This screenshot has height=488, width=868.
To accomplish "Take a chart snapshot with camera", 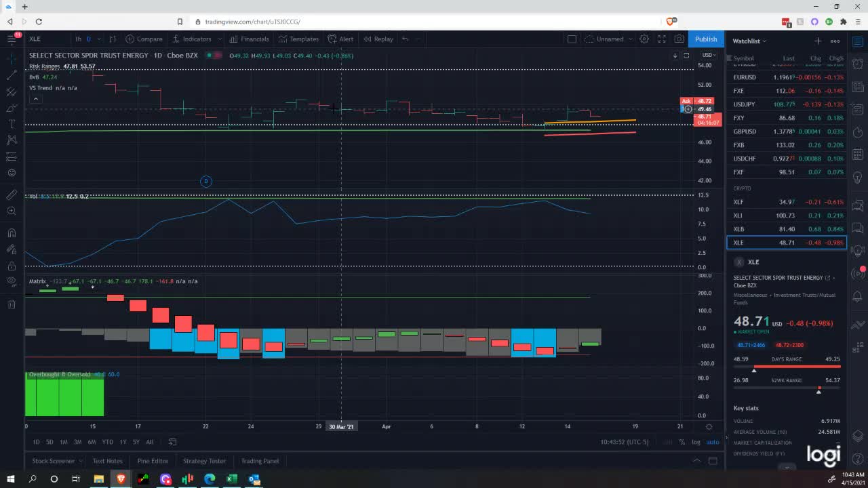I will pos(679,39).
